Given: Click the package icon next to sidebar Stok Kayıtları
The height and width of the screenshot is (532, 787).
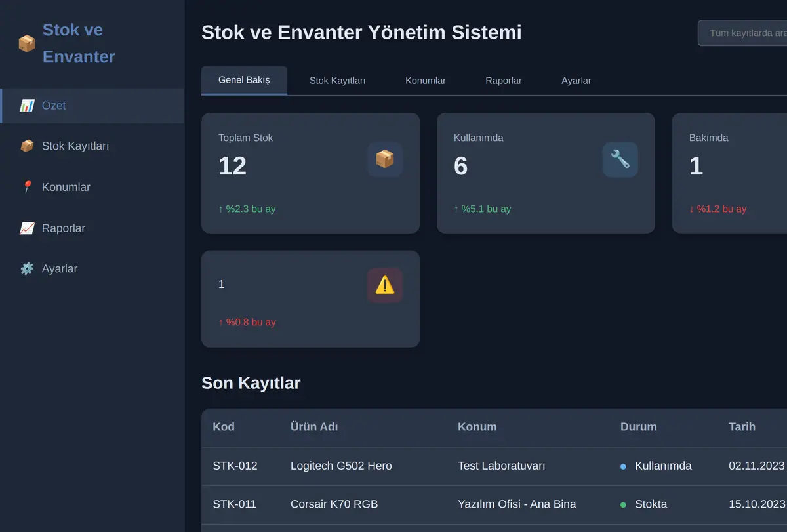Looking at the screenshot, I should click(x=27, y=146).
